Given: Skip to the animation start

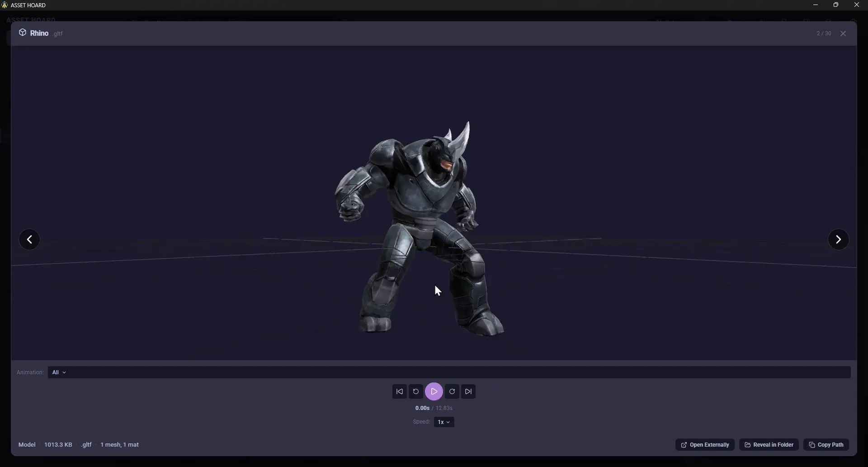Looking at the screenshot, I should tap(400, 391).
